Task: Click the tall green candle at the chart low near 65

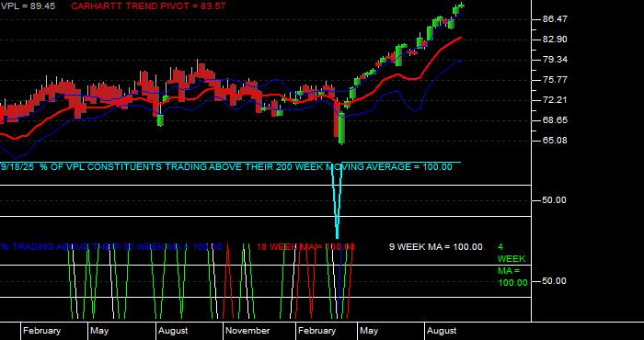Action: (x=341, y=128)
